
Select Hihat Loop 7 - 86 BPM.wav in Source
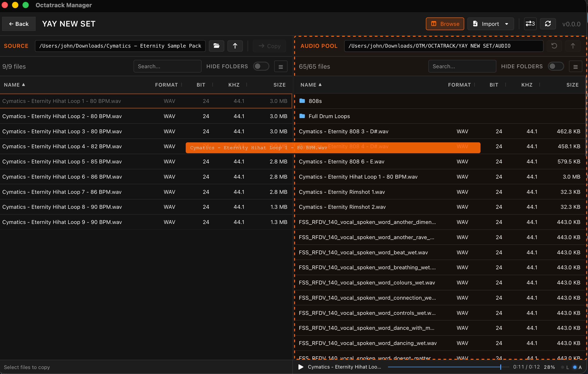[x=146, y=192]
